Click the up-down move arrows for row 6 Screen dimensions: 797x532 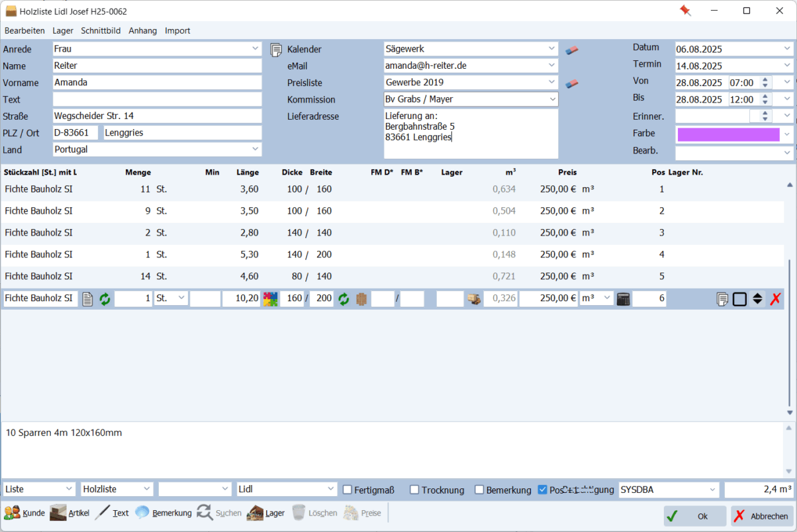(758, 299)
